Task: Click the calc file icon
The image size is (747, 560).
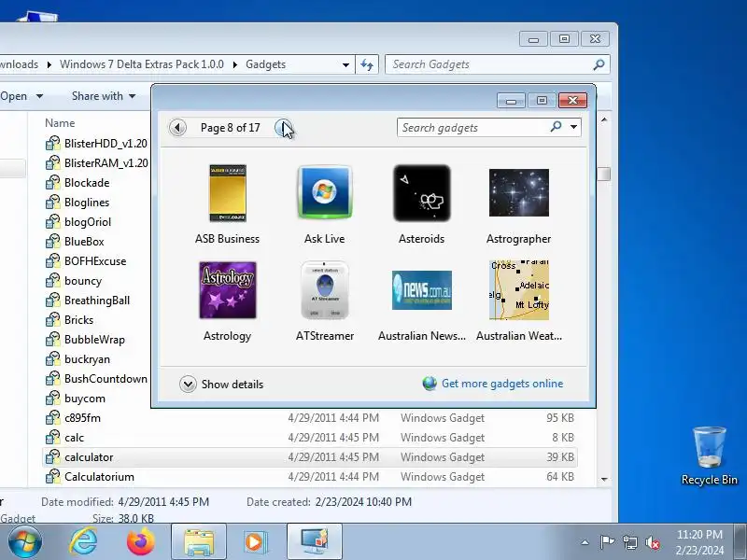Action: point(52,437)
